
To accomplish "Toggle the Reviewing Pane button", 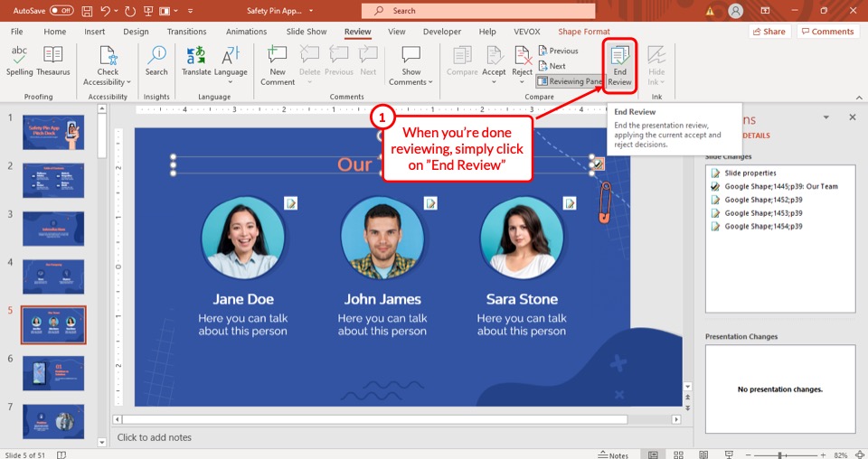I will tap(569, 81).
